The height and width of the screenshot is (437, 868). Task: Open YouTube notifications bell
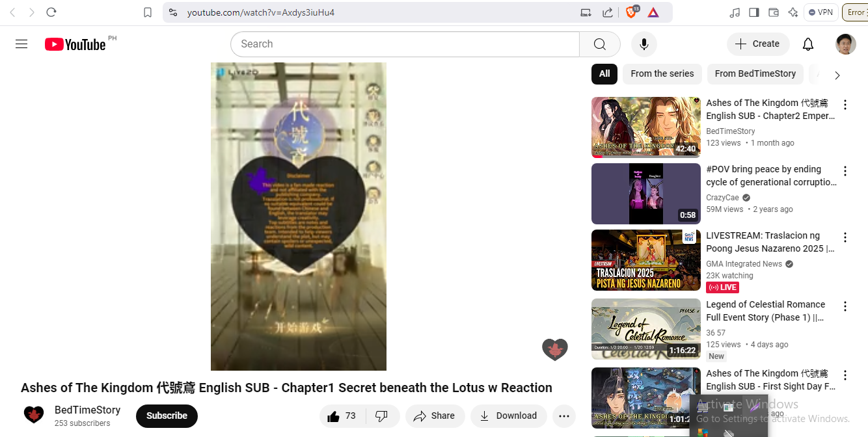click(808, 44)
